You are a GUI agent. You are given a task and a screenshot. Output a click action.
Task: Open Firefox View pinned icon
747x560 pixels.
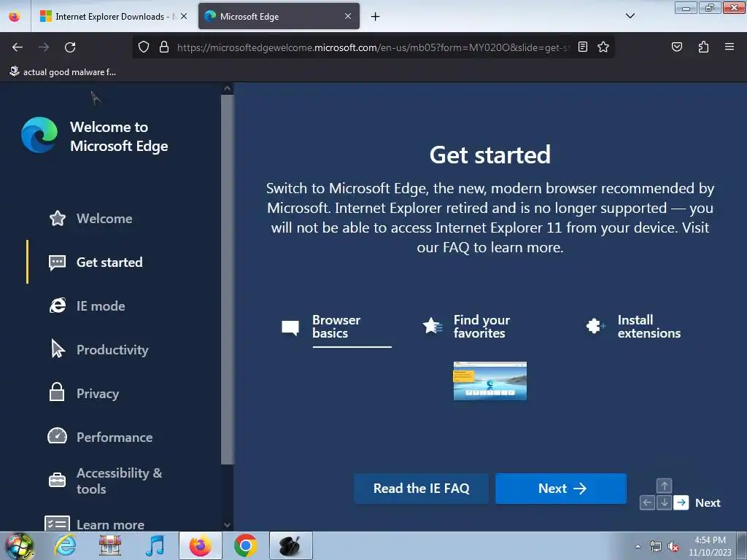(x=15, y=17)
